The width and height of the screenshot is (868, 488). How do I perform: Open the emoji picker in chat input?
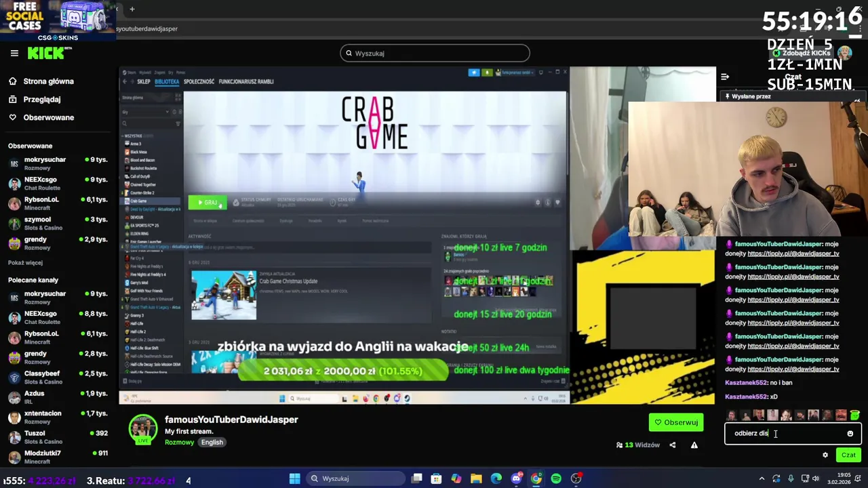tap(850, 434)
